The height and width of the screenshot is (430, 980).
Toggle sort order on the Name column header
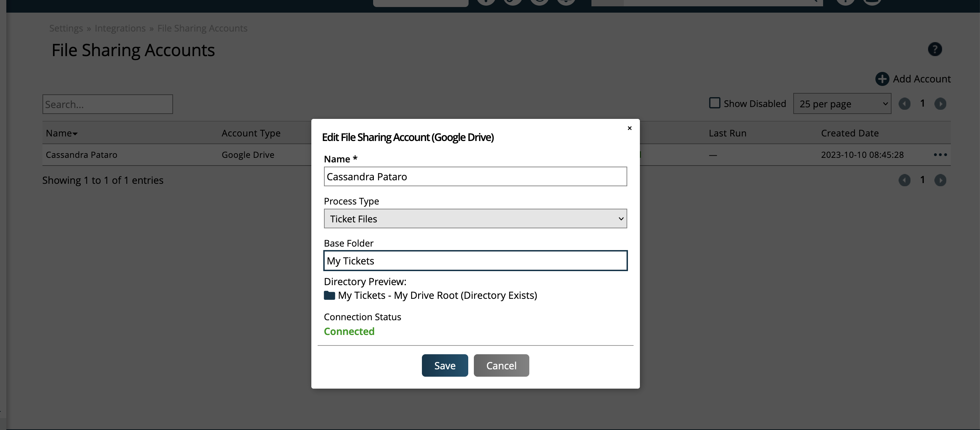(x=61, y=133)
